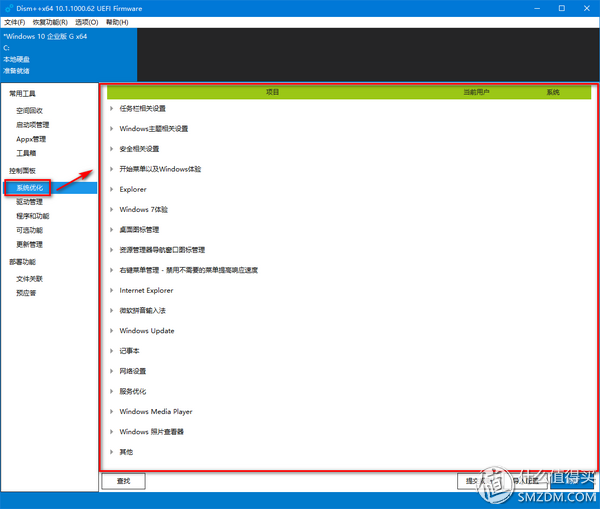
Task: Open Appx管理 in the sidebar
Action: (x=31, y=139)
